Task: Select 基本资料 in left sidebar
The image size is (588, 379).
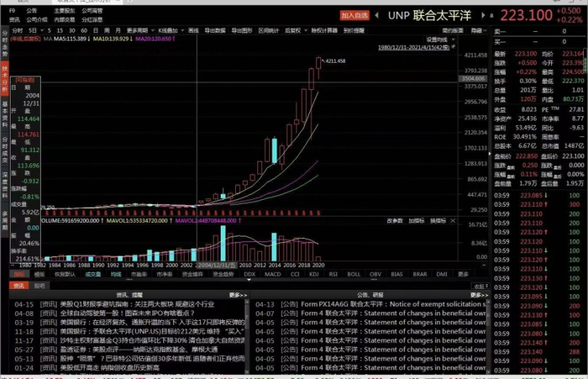Action: tap(5, 114)
